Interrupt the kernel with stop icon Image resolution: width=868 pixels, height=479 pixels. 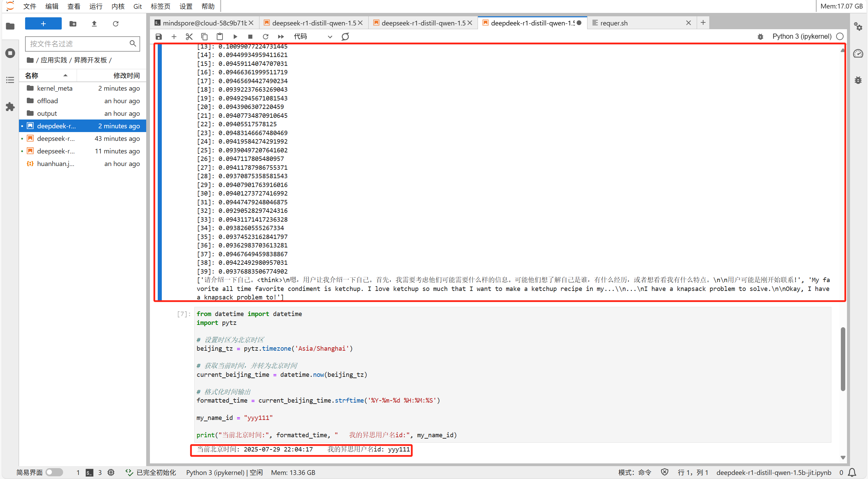[x=250, y=36]
